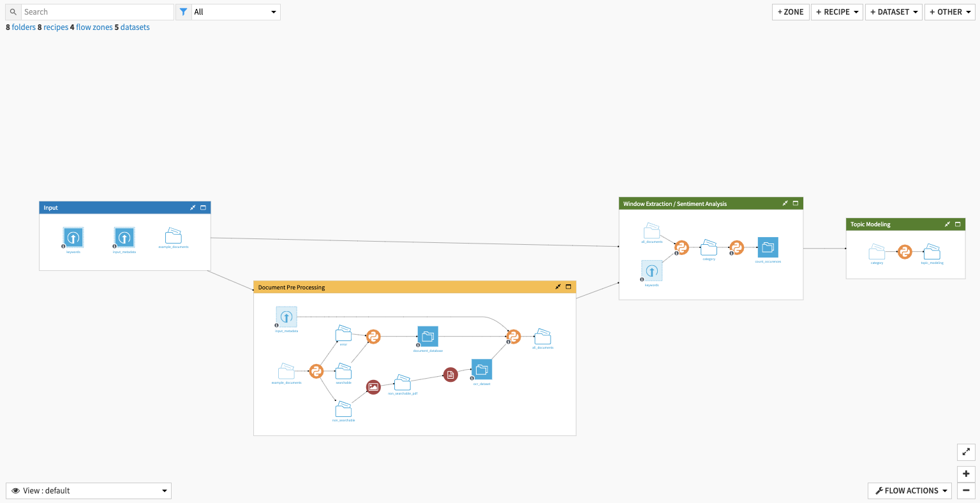Click document recipe before ocr_dataset

pos(450,375)
